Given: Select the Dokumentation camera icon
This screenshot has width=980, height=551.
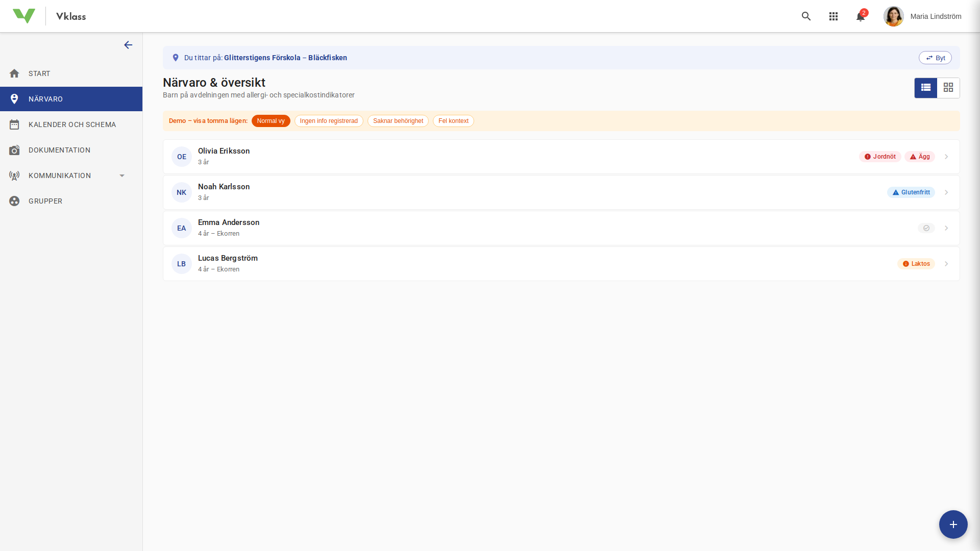Looking at the screenshot, I should point(14,150).
